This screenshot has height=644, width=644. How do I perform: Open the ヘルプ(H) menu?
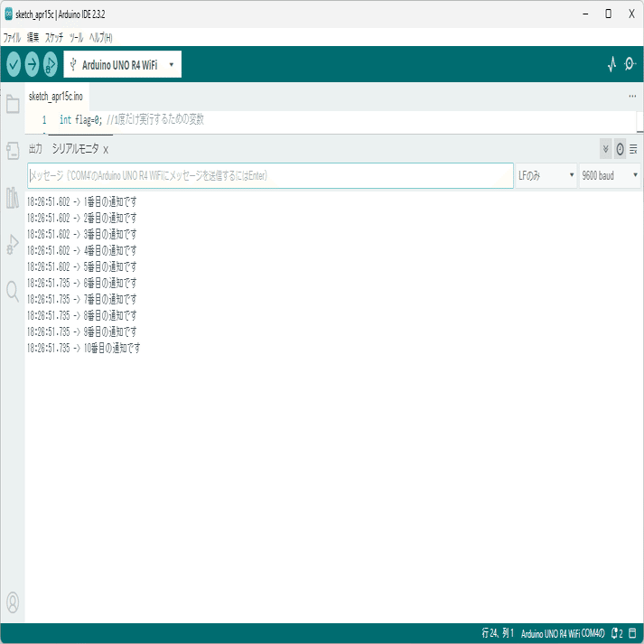tap(100, 38)
